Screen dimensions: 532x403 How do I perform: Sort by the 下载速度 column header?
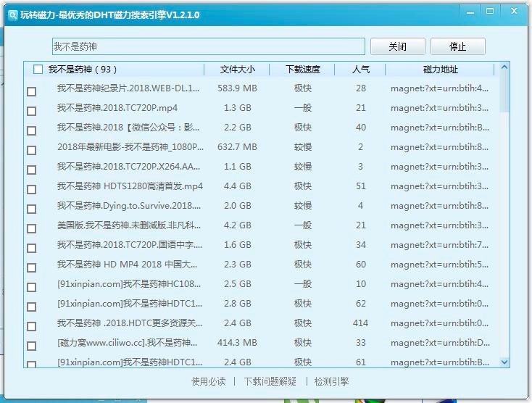pos(303,70)
